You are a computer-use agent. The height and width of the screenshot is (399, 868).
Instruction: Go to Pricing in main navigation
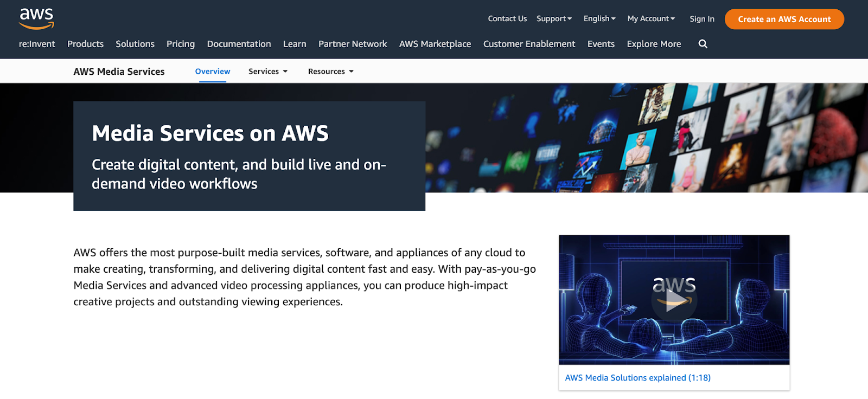click(181, 44)
